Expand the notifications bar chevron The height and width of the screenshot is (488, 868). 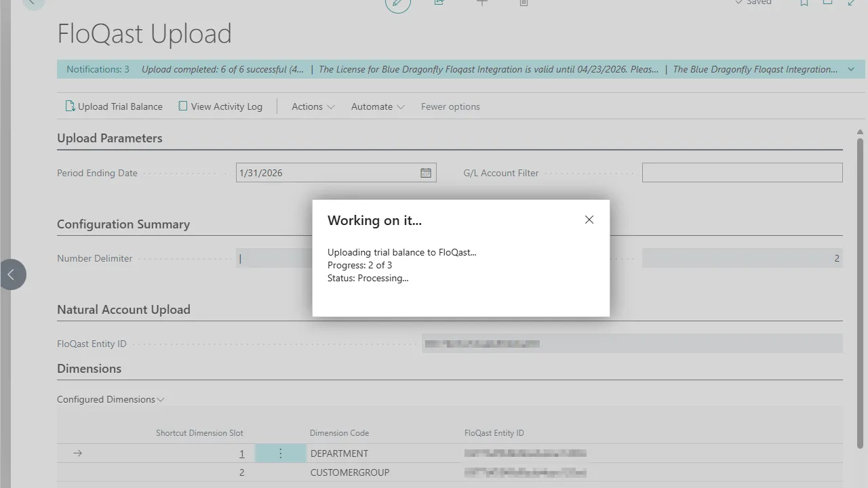pyautogui.click(x=851, y=69)
